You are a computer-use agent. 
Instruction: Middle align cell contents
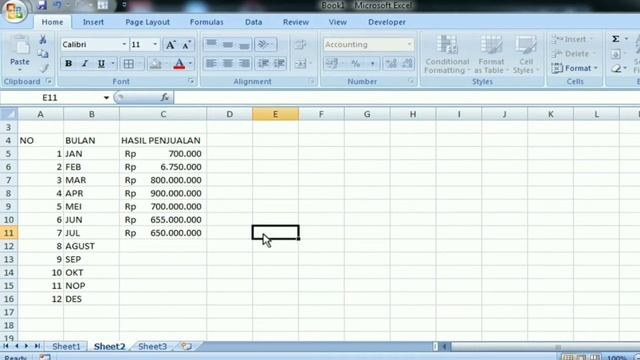tap(228, 44)
